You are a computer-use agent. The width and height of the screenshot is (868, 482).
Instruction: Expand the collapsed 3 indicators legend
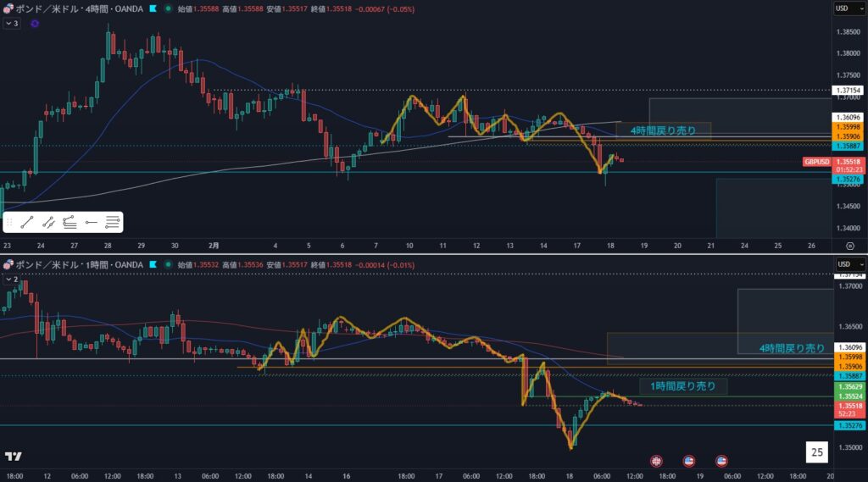(11, 24)
